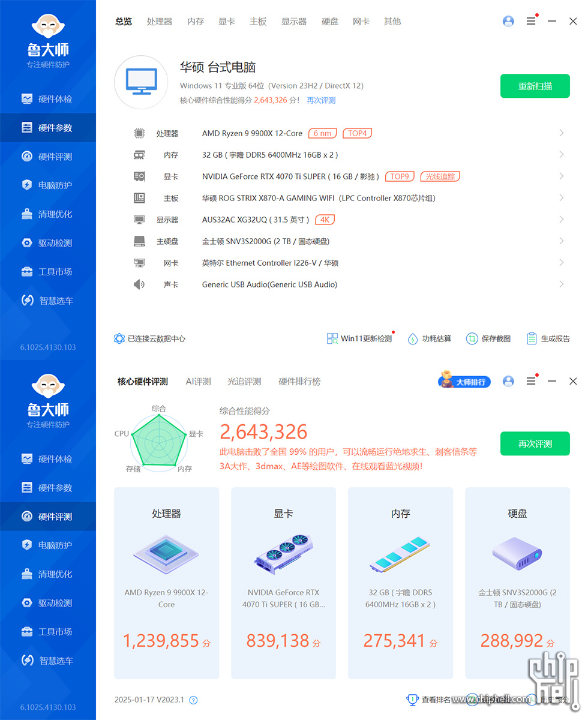
Task: Open 功耗估算 power estimate tool
Action: tap(429, 338)
